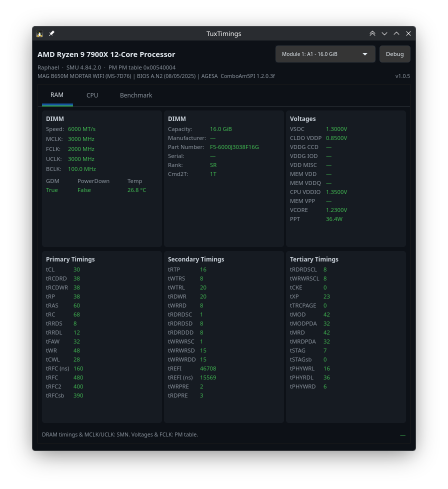
Task: Maximize window with up-chevron icon
Action: (396, 33)
